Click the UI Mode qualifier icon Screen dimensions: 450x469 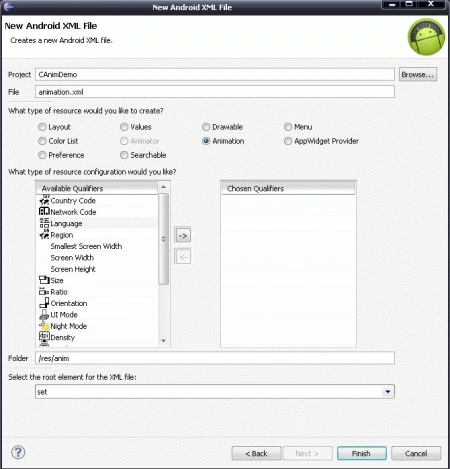[44, 314]
